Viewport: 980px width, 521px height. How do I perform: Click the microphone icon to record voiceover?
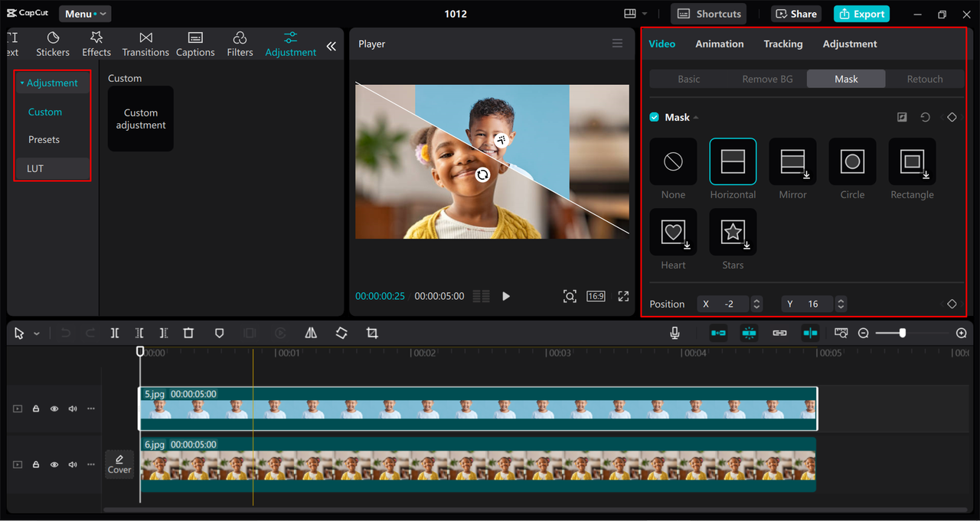[x=675, y=332]
